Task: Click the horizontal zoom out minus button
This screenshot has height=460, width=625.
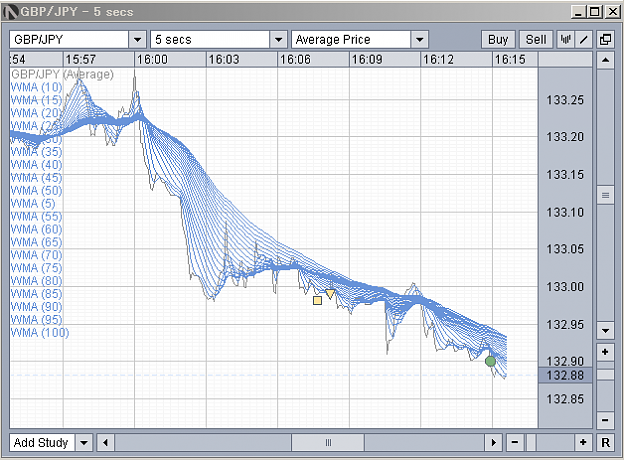Action: [x=515, y=442]
